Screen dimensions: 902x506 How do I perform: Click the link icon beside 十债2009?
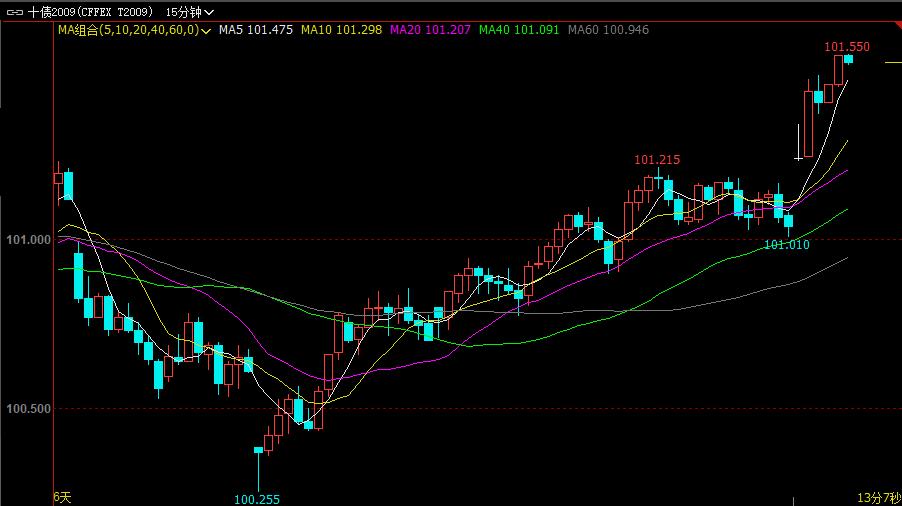[x=14, y=12]
